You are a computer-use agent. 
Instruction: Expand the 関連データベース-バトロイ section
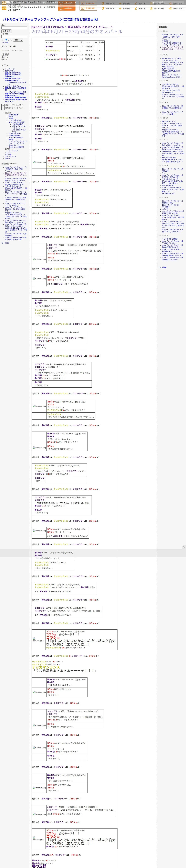tap(3, 105)
